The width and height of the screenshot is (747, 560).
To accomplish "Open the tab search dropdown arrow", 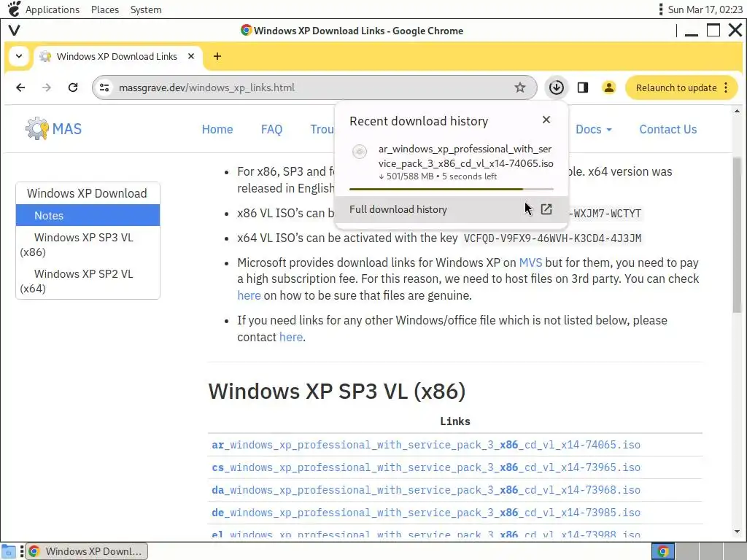I will [18, 56].
